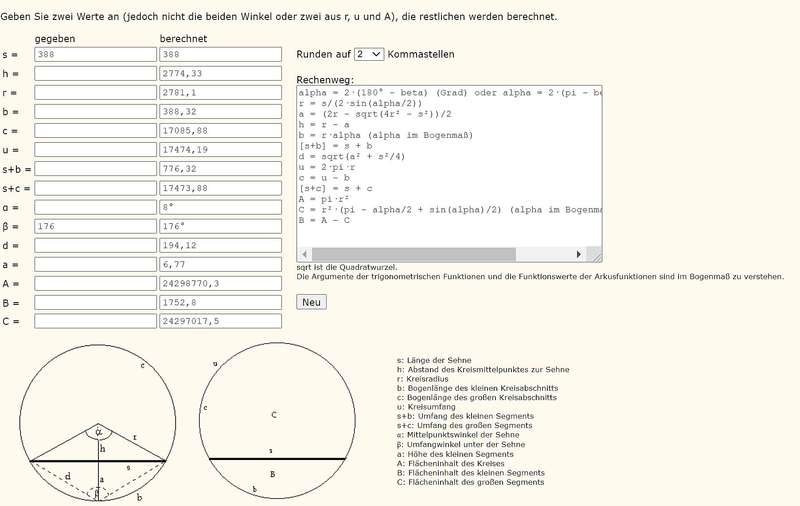Select the calculated r value 2781,1
800x506 pixels.
(x=220, y=93)
